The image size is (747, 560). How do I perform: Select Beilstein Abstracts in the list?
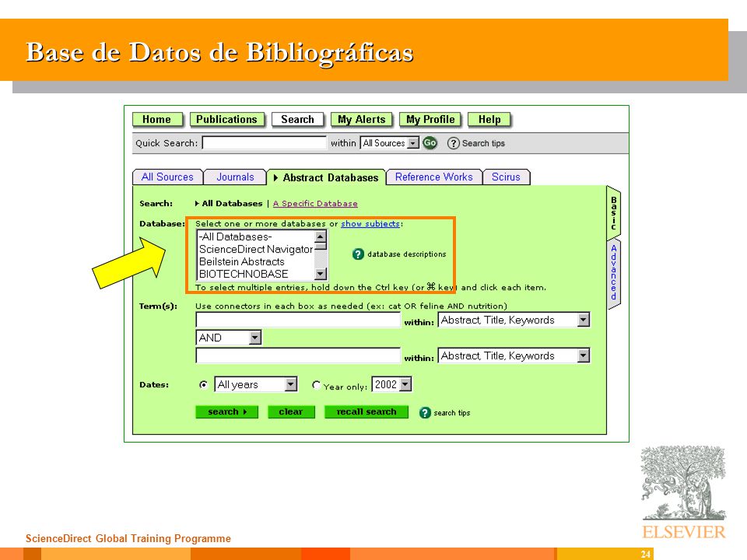pyautogui.click(x=256, y=261)
